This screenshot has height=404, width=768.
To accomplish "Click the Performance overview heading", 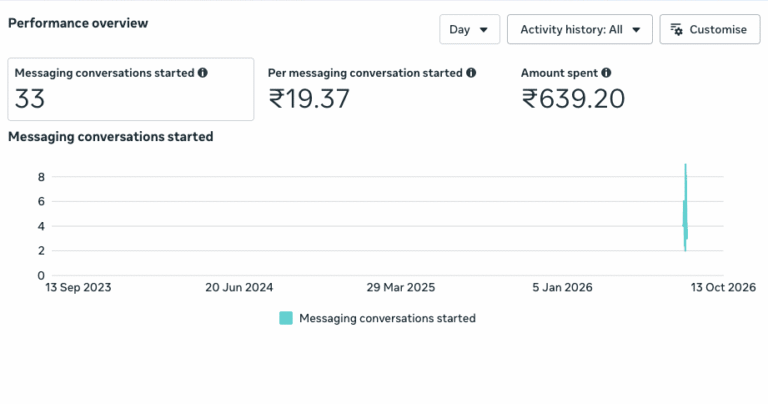I will tap(78, 23).
